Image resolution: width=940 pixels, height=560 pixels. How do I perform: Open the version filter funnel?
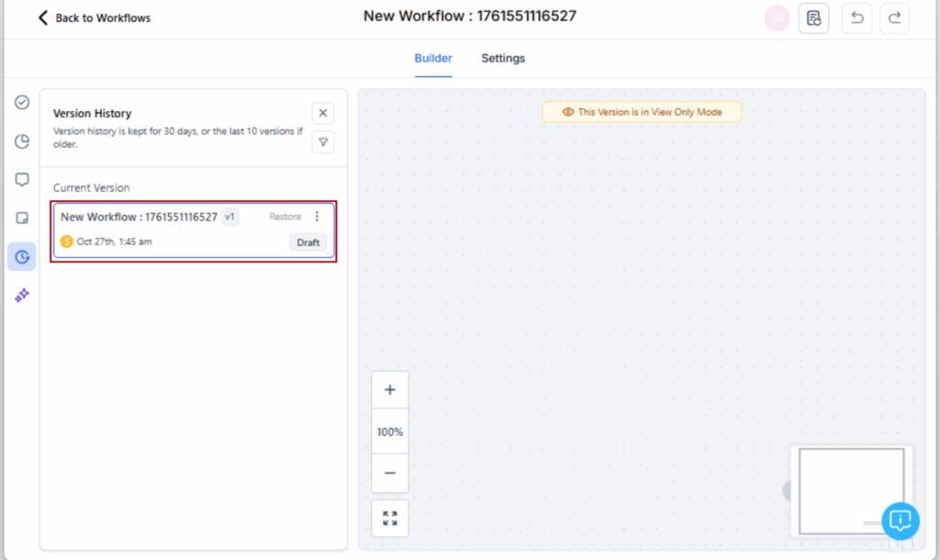[x=322, y=142]
